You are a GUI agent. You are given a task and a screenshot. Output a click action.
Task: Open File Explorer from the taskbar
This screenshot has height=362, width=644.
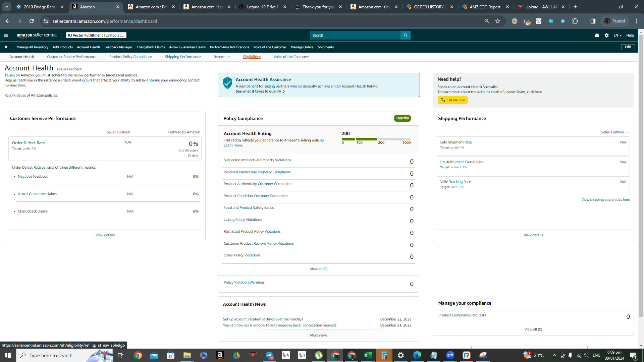tap(187, 355)
